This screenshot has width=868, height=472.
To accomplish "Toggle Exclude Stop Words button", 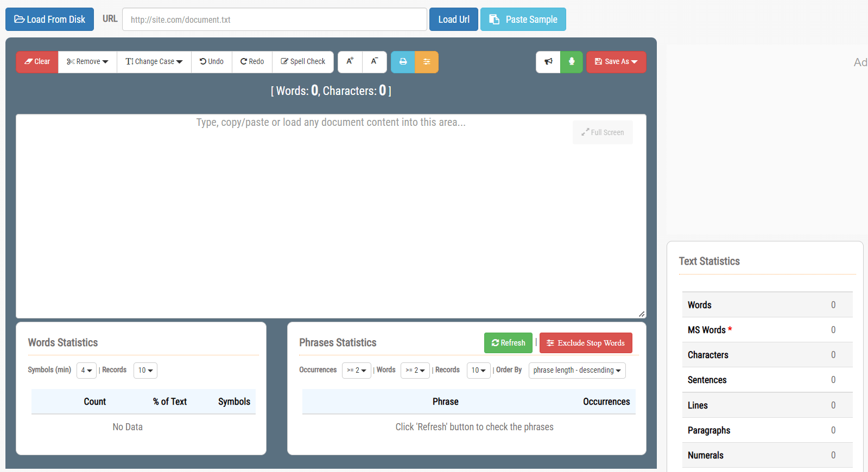I will tap(586, 343).
